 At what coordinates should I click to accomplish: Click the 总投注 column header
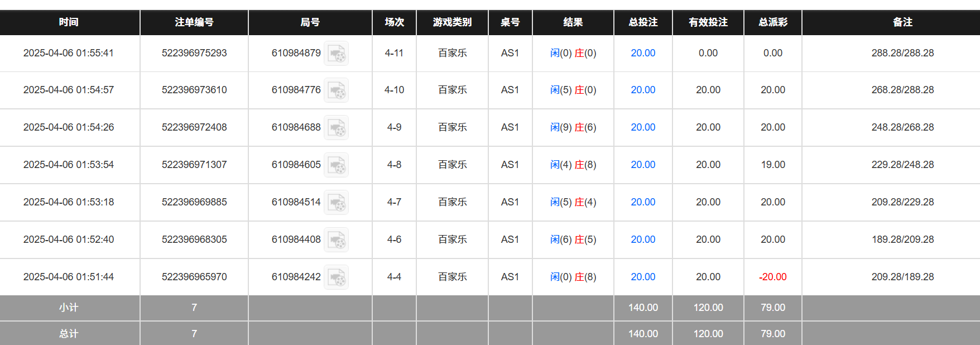pyautogui.click(x=643, y=22)
